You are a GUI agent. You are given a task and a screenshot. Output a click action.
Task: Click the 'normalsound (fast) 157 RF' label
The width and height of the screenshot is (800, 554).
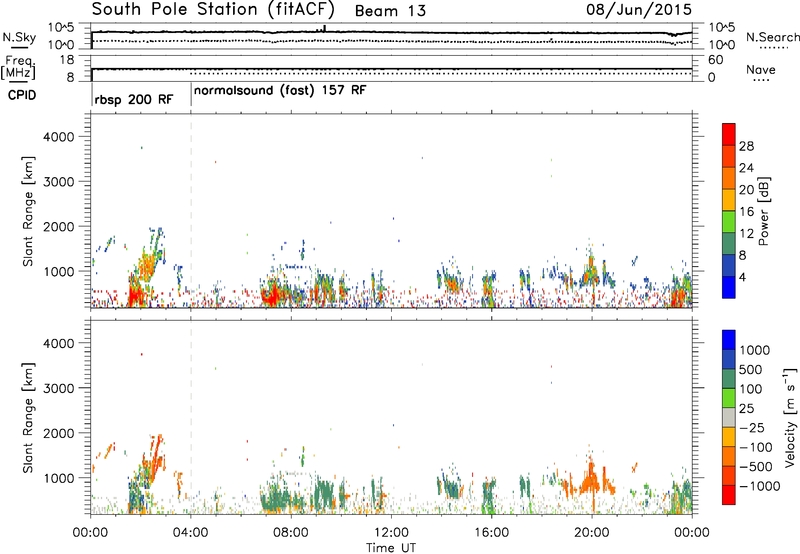(280, 90)
